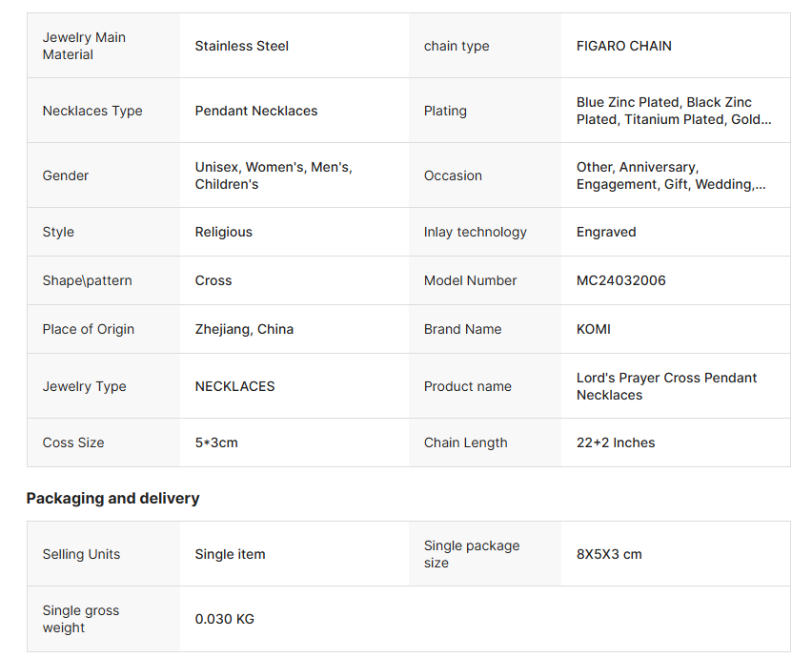The image size is (812, 658).
Task: Select the Gender value listing Unisex, Women's
Action: click(273, 175)
